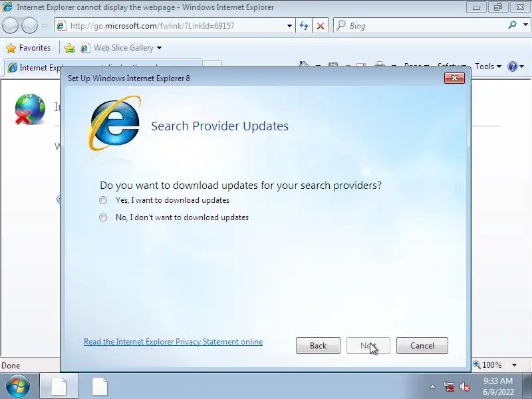Click the Windows Start orb
Screen dimensions: 532x399
(17, 386)
